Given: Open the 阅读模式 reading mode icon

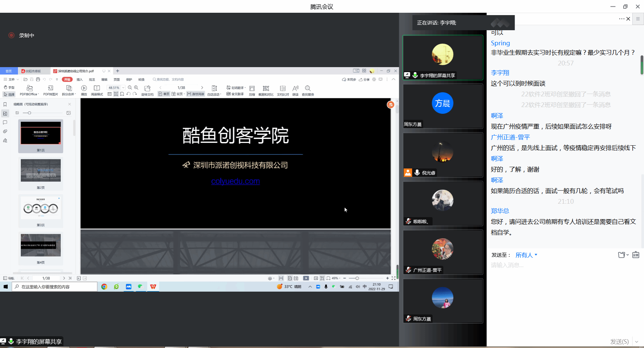Looking at the screenshot, I should (97, 88).
